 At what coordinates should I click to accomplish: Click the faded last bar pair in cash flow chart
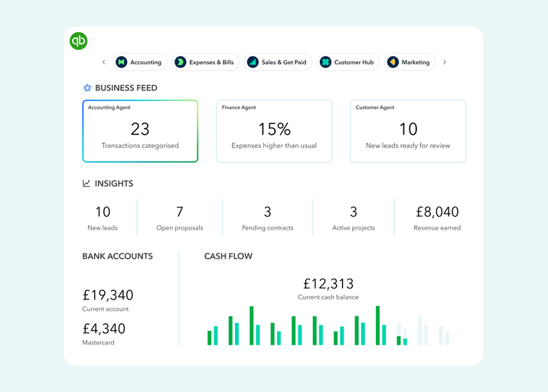point(444,335)
